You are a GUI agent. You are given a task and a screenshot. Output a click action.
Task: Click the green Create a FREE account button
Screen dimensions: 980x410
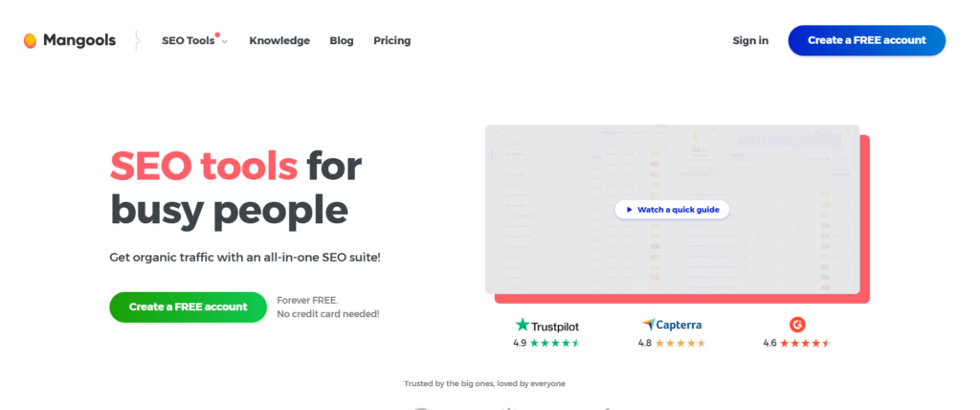point(189,307)
